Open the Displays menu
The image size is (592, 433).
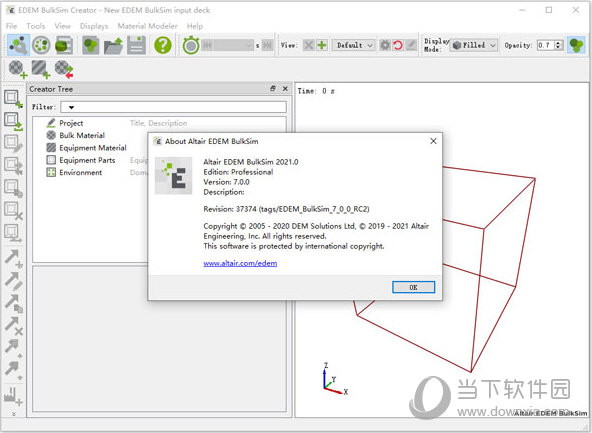(94, 26)
